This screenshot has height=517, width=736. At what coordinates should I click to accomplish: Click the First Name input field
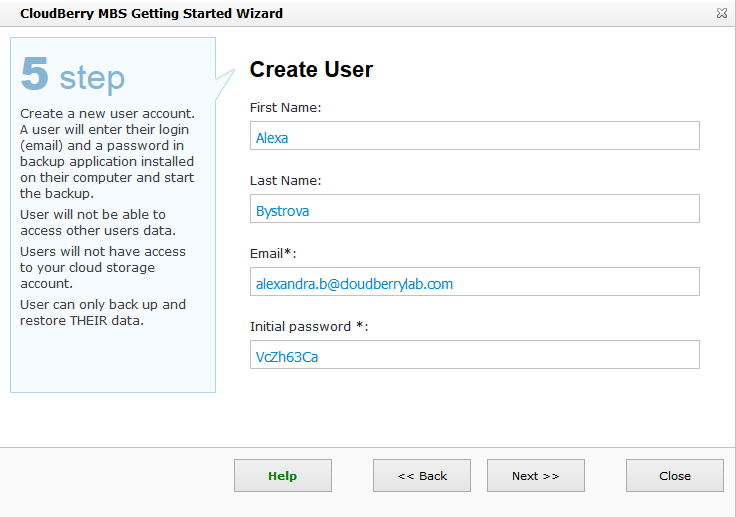pyautogui.click(x=474, y=137)
